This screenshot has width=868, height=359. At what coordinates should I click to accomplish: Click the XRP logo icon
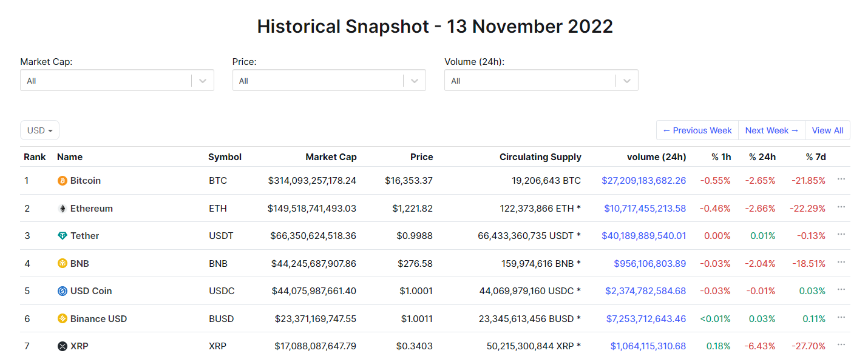[62, 346]
